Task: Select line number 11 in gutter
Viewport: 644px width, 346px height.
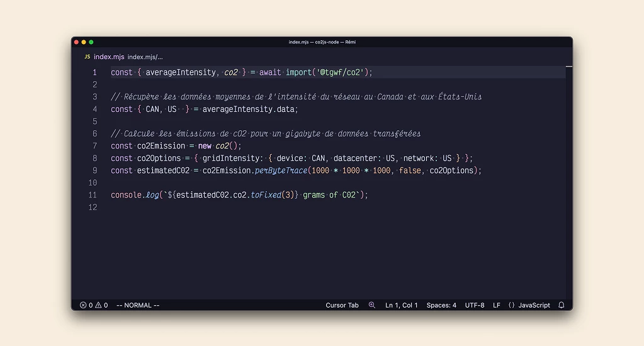Action: pyautogui.click(x=93, y=195)
